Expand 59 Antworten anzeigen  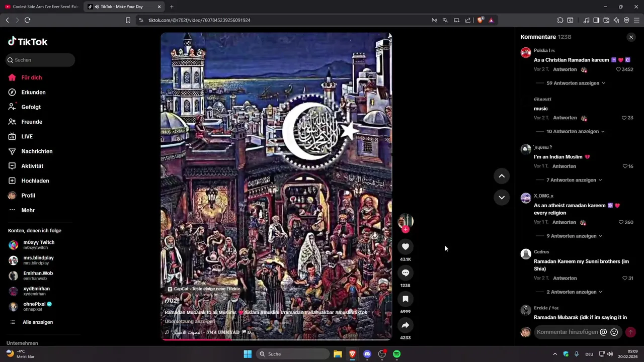576,83
